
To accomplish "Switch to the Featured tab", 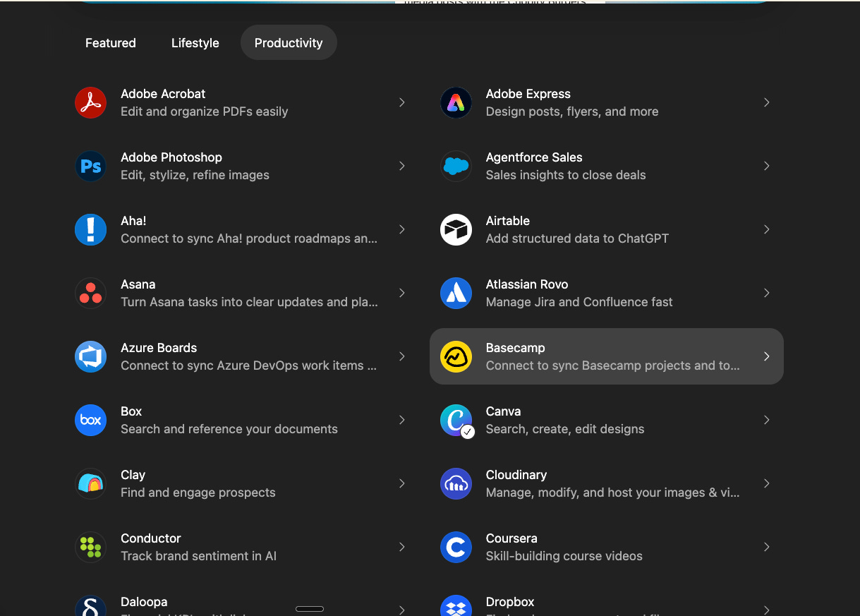I will (x=111, y=42).
